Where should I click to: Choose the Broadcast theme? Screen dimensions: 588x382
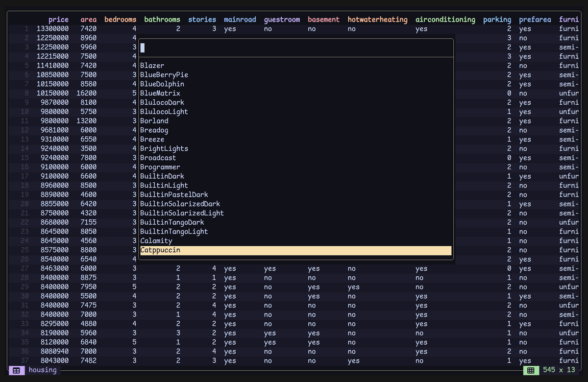(x=296, y=158)
